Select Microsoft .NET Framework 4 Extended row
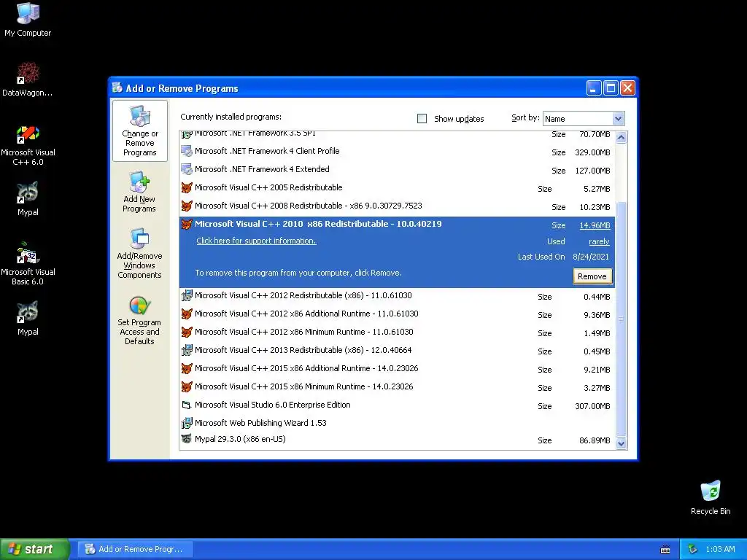Viewport: 747px width, 560px height. 397,169
